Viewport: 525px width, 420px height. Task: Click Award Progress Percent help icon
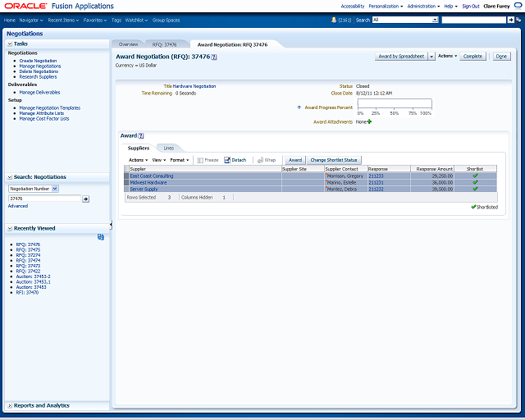point(299,107)
